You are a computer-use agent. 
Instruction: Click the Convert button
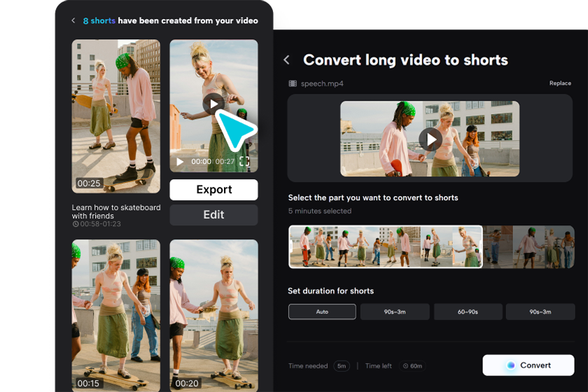click(x=528, y=365)
